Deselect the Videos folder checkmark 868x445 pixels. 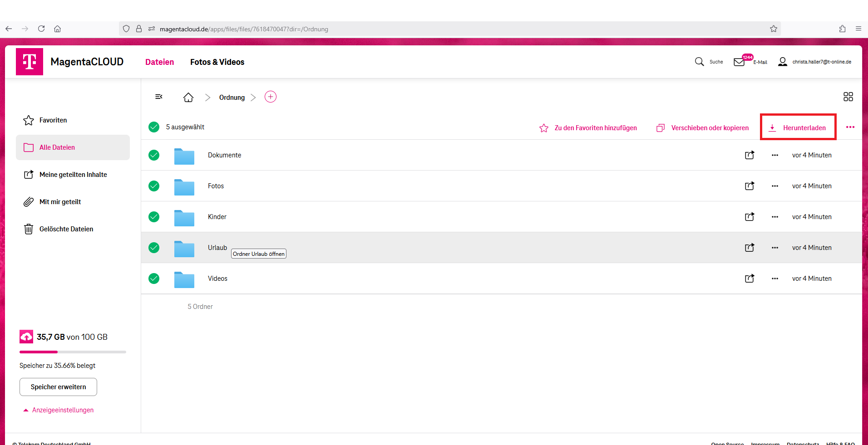pyautogui.click(x=154, y=279)
